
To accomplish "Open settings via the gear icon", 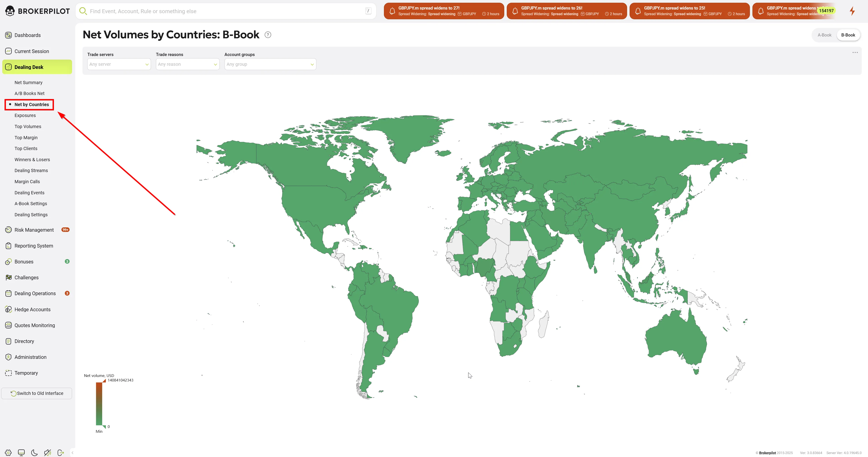I will point(8,453).
